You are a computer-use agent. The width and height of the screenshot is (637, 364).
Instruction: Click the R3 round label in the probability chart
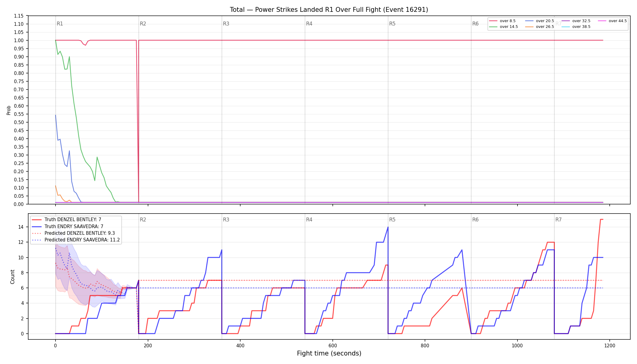tap(226, 24)
